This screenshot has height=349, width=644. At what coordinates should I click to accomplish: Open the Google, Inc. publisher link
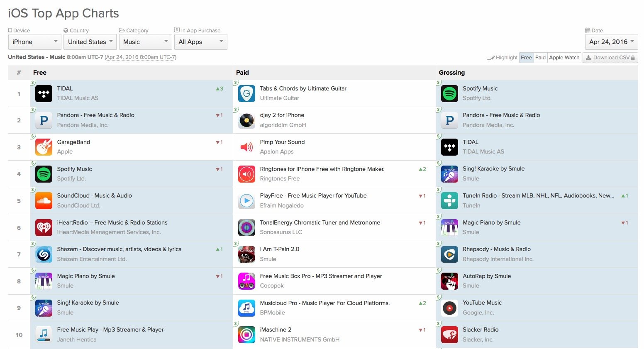coord(478,312)
